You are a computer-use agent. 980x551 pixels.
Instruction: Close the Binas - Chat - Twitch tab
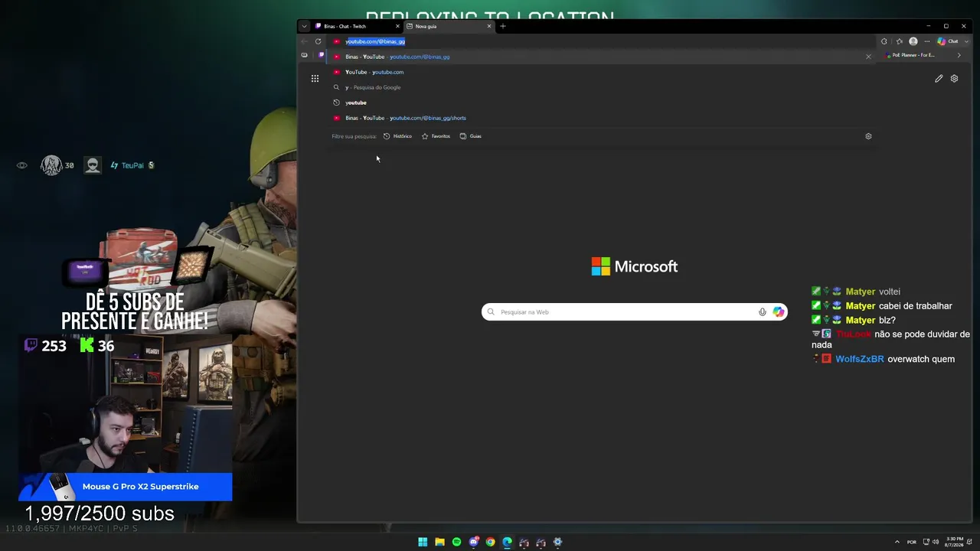(x=397, y=26)
